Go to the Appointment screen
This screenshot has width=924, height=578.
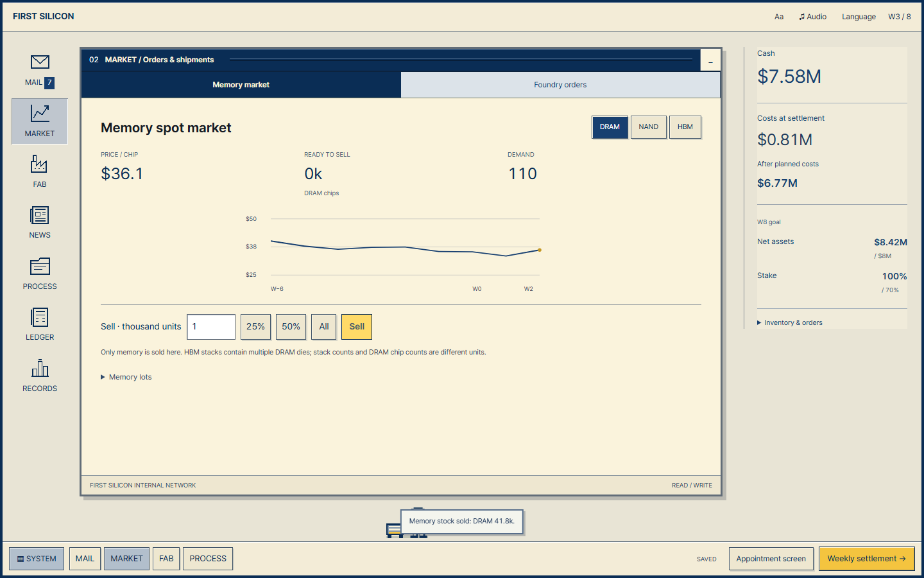(x=771, y=559)
